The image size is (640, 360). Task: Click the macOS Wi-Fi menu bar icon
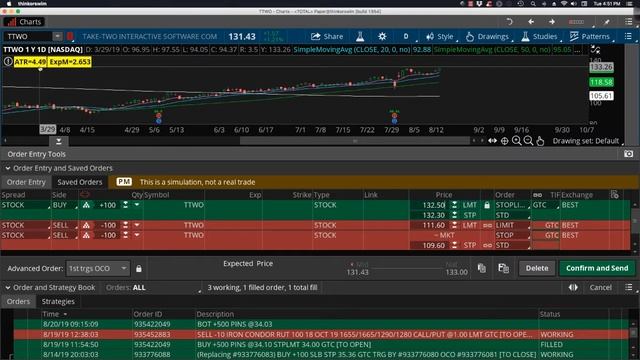564,4
